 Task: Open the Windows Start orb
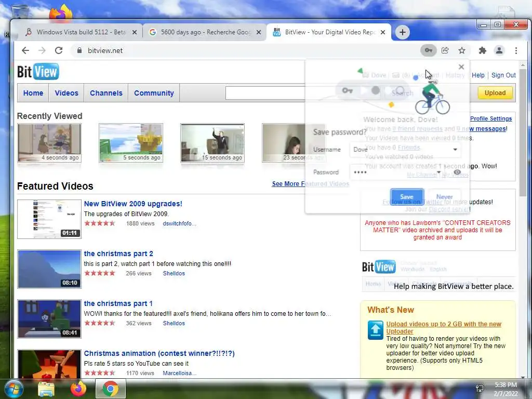14,389
